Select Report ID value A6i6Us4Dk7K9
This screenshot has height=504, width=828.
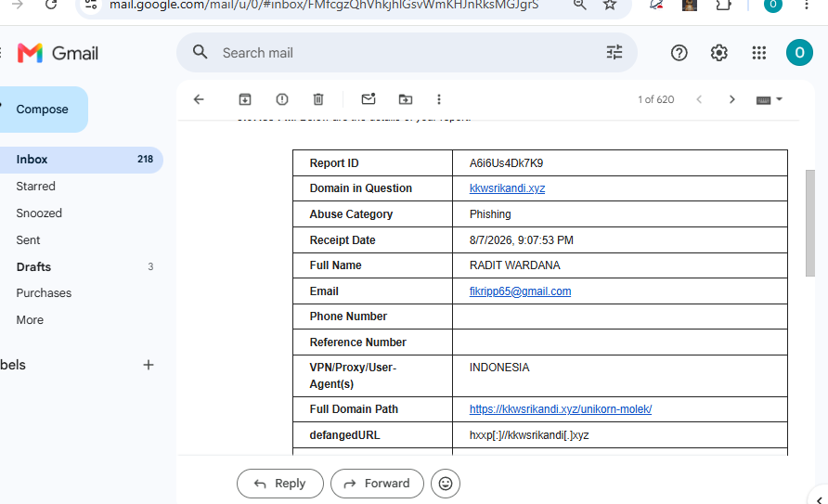pos(506,163)
